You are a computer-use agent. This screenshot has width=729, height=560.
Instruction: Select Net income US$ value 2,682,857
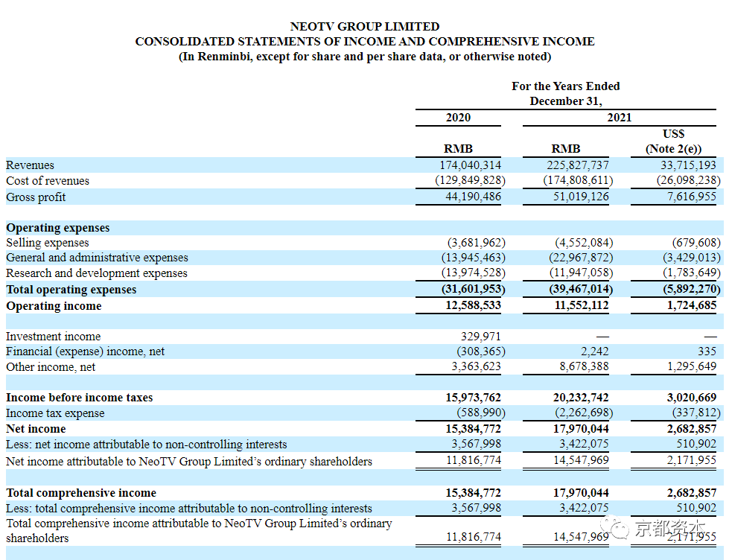point(692,429)
